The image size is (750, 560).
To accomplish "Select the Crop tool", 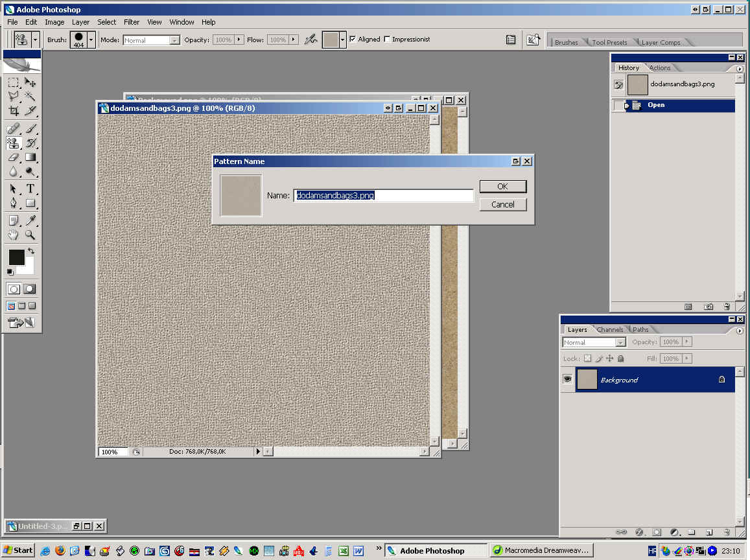I will 14,111.
